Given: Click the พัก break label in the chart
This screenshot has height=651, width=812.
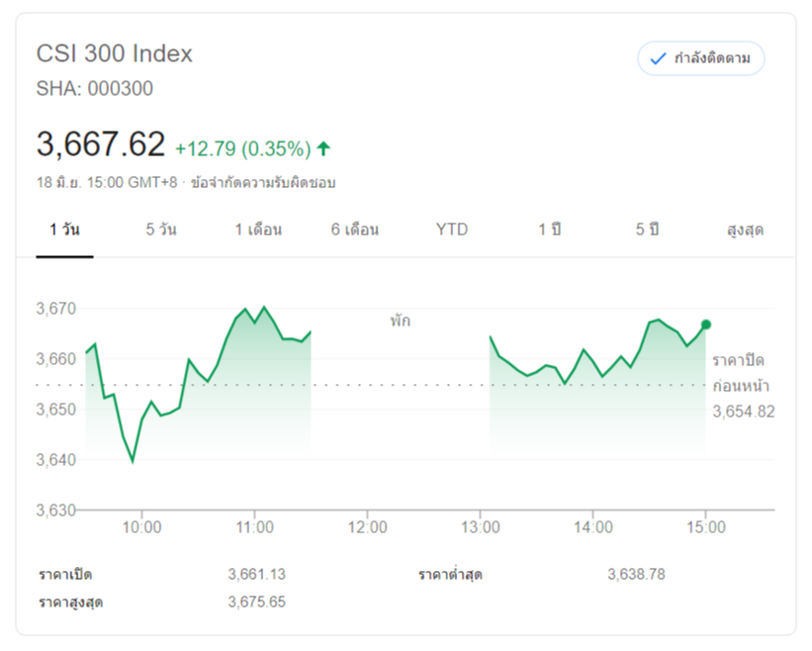Looking at the screenshot, I should 400,321.
